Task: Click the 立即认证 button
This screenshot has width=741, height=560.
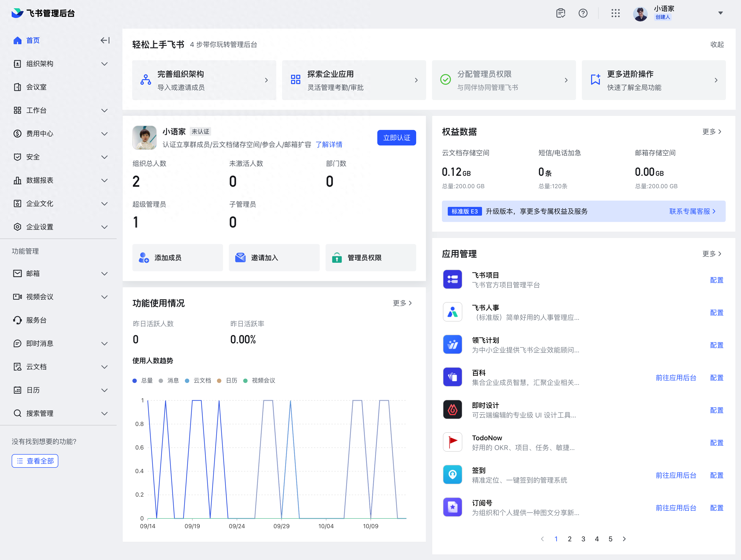Action: 397,138
